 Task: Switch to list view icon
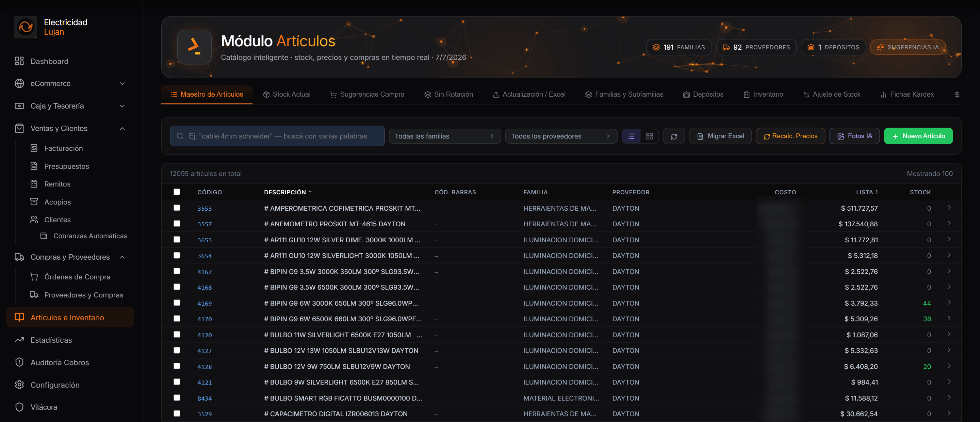click(631, 136)
